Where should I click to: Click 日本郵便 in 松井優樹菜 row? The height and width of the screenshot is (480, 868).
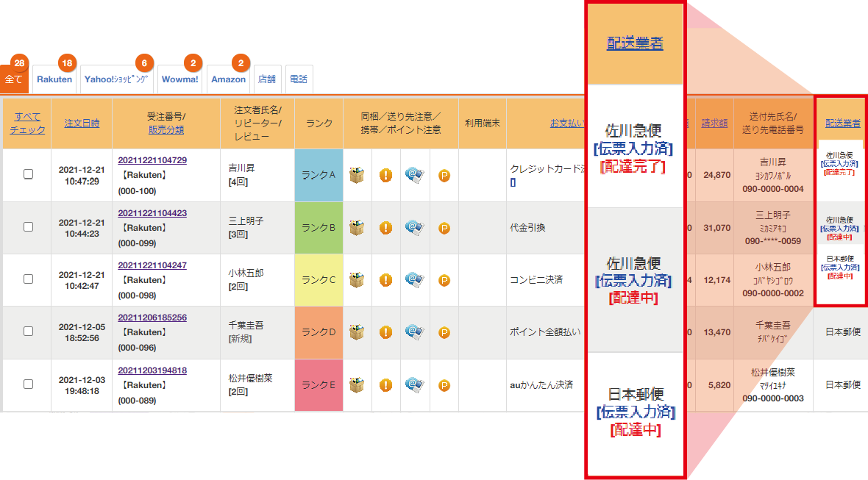(x=842, y=384)
